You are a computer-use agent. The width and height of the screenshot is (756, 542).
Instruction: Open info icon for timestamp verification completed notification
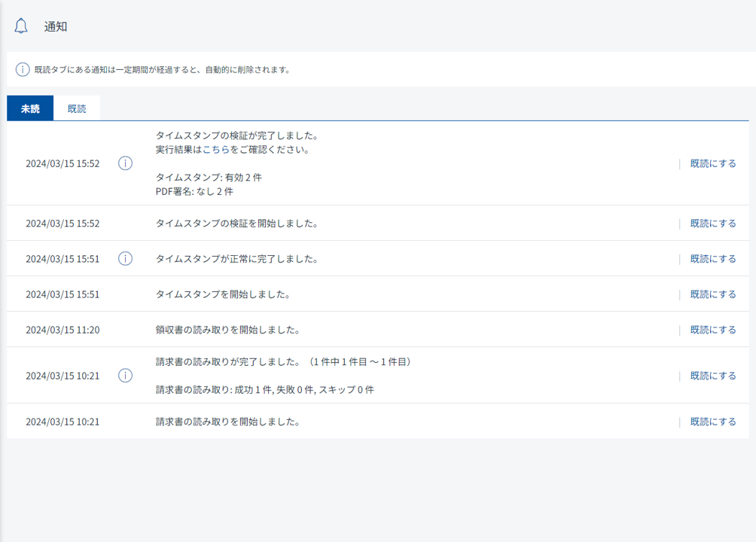click(x=125, y=163)
